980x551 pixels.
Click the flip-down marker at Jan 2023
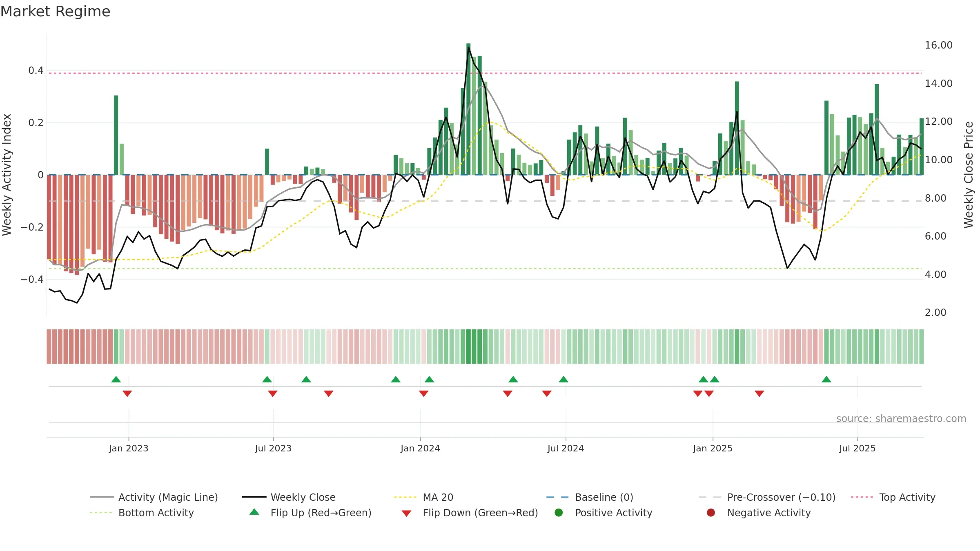point(127,393)
